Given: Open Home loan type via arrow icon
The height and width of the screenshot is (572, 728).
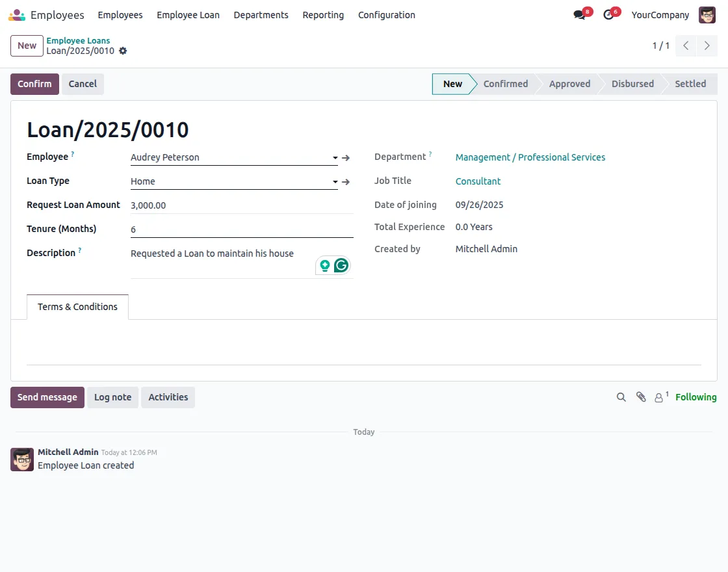Looking at the screenshot, I should (x=346, y=182).
